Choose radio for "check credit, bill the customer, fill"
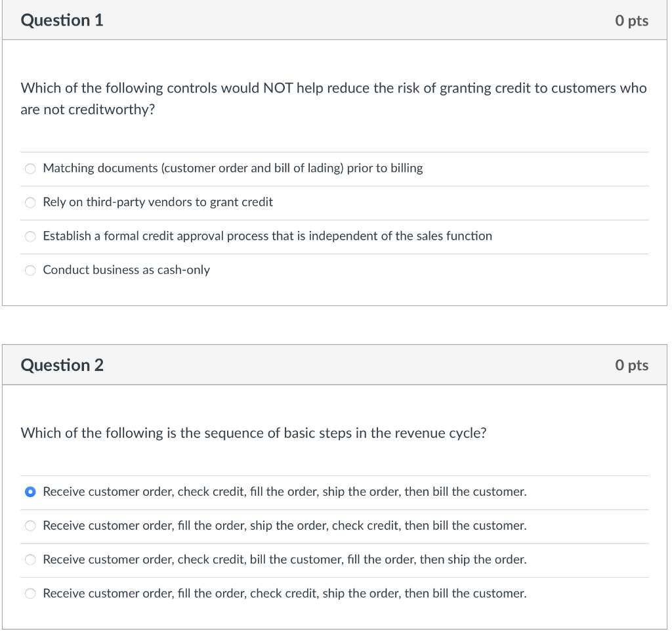Viewport: 672px width, 631px height. pos(30,560)
